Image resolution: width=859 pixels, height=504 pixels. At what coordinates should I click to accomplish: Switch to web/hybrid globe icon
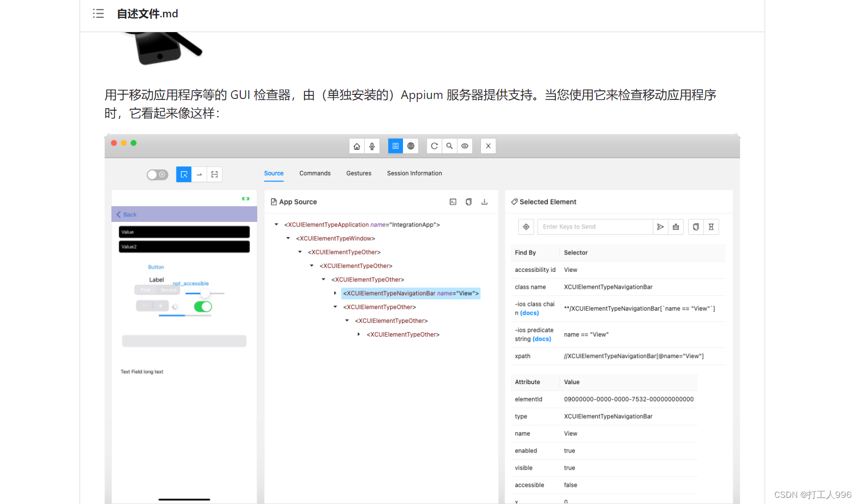tap(411, 146)
